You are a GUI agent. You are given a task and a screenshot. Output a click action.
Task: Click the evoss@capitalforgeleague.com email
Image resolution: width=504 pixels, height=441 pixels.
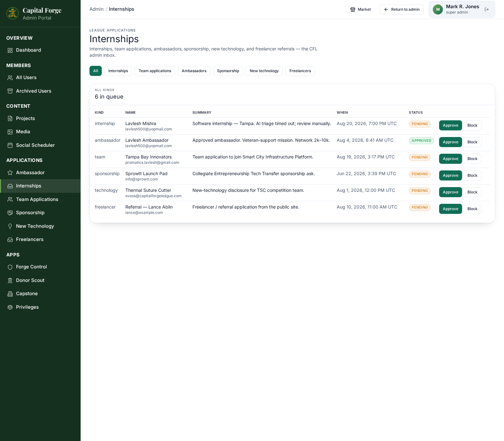pos(153,196)
